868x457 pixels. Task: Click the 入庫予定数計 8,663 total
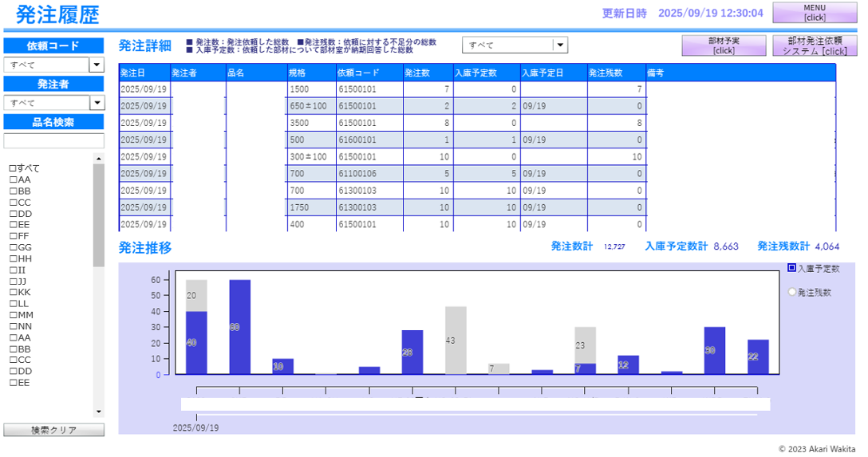click(x=692, y=246)
